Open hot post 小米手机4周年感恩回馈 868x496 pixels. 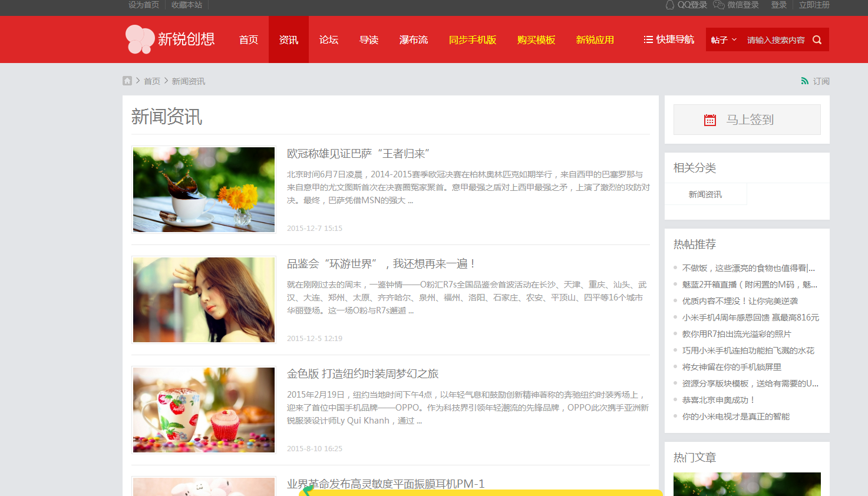coord(751,318)
